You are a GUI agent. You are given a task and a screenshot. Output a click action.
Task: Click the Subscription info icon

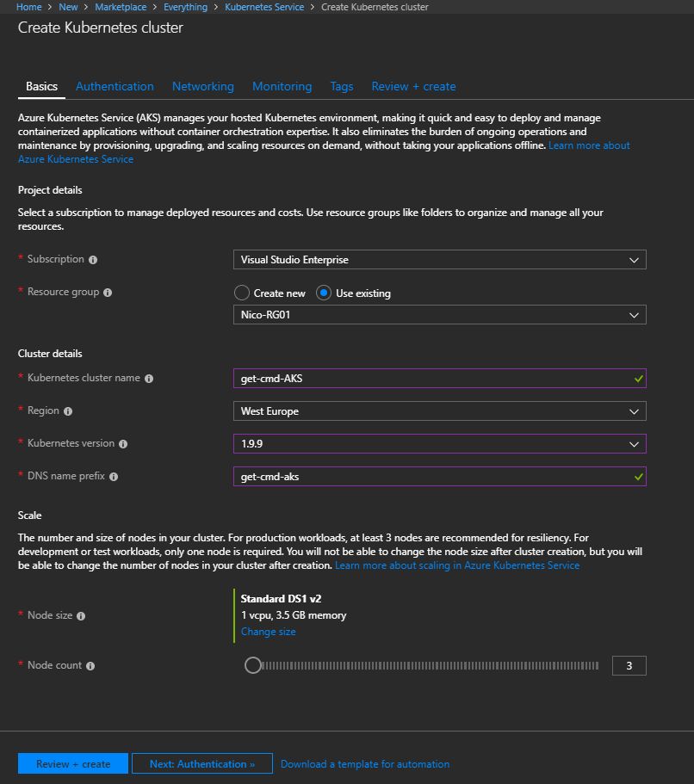coord(93,260)
